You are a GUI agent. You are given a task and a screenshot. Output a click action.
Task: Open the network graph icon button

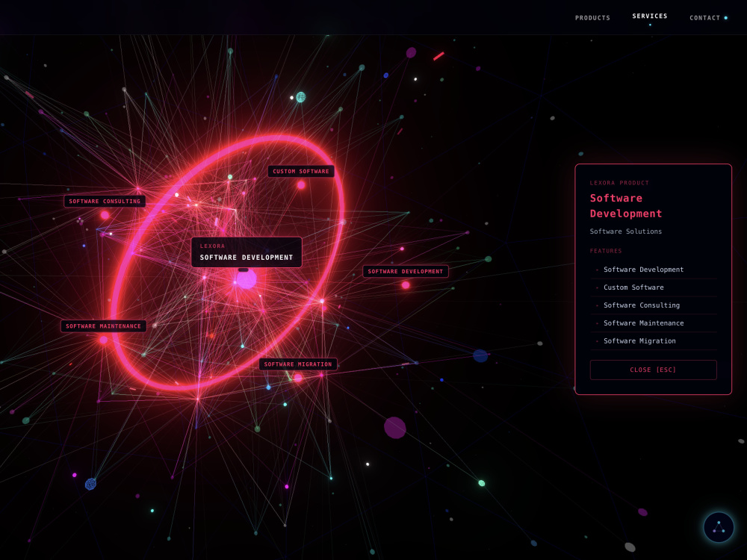[x=719, y=527]
